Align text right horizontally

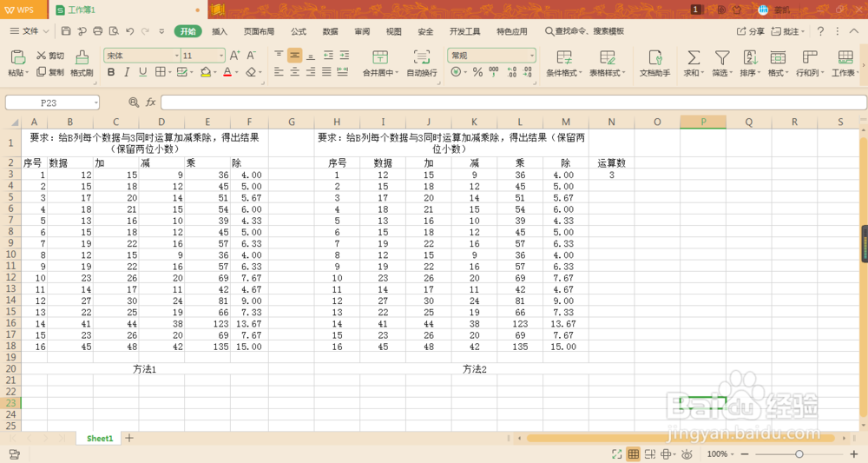tap(311, 72)
